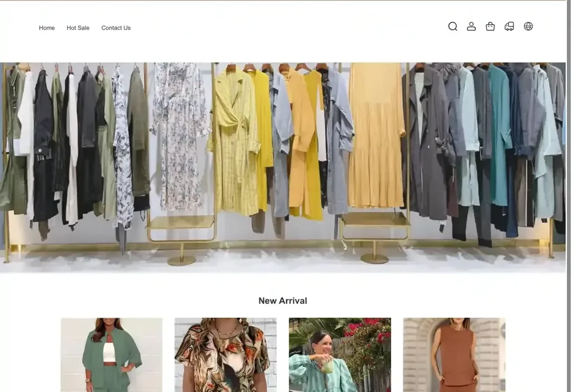Open the brown sleeveless outfit product
The image size is (572, 392).
click(454, 355)
